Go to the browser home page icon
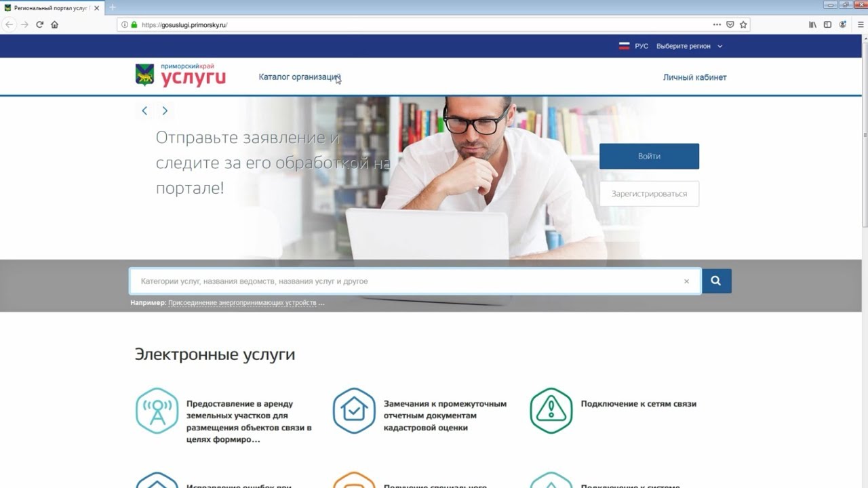 point(55,24)
